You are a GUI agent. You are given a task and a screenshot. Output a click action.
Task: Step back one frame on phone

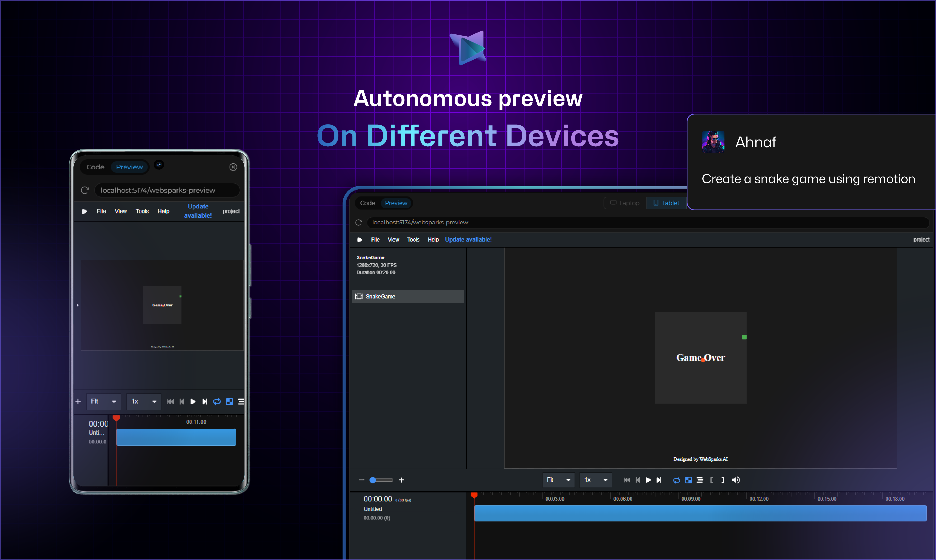click(182, 402)
